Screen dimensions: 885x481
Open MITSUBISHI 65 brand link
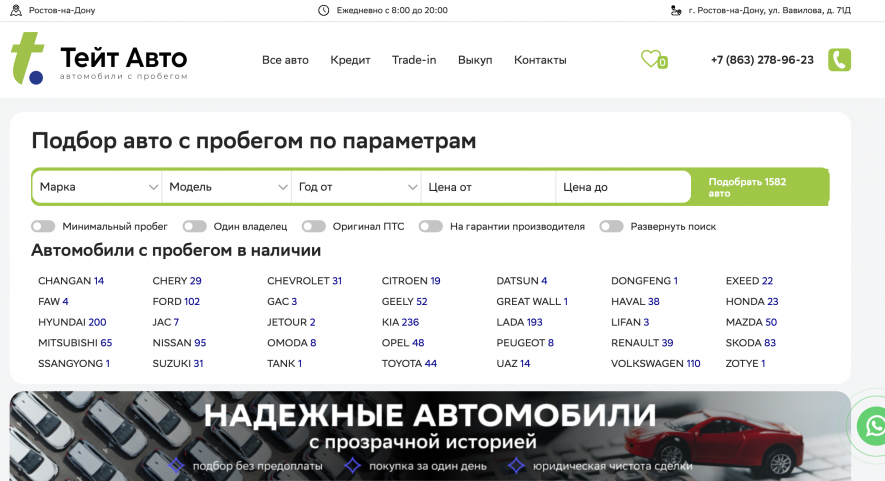[75, 343]
